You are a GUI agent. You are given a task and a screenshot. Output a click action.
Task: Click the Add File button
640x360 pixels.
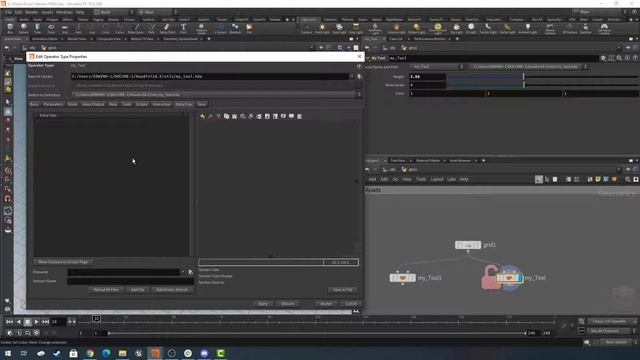138,290
